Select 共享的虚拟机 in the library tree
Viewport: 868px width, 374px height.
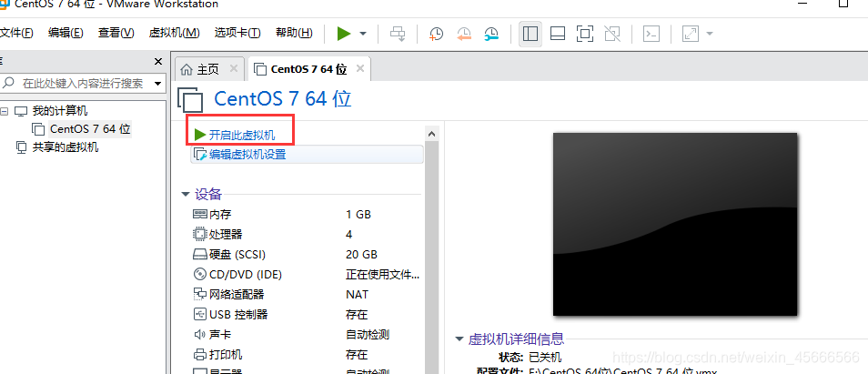[66, 147]
